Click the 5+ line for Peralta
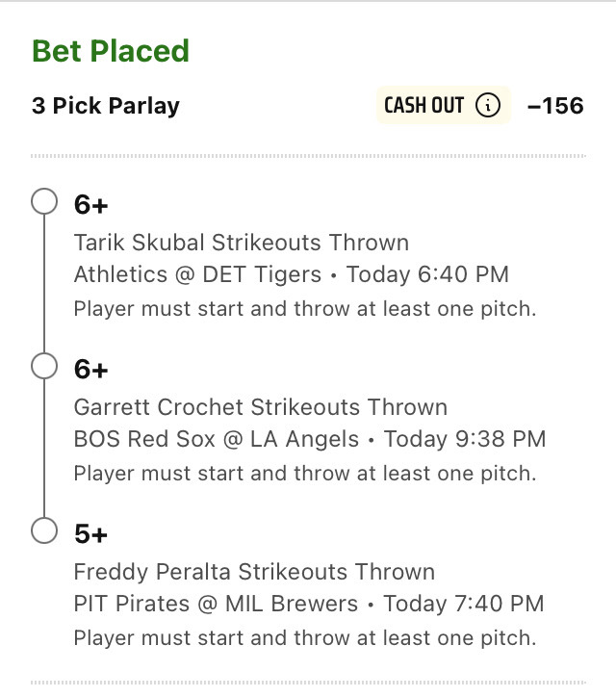Image resolution: width=616 pixels, height=697 pixels. [x=90, y=533]
